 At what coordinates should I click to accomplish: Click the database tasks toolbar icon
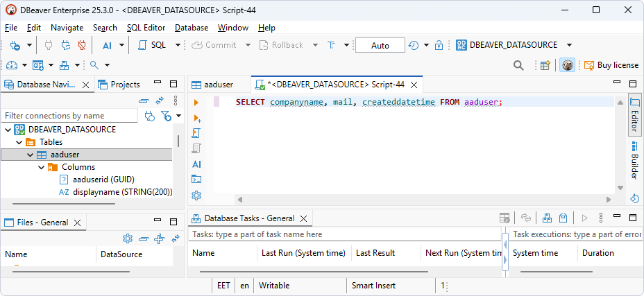click(64, 65)
